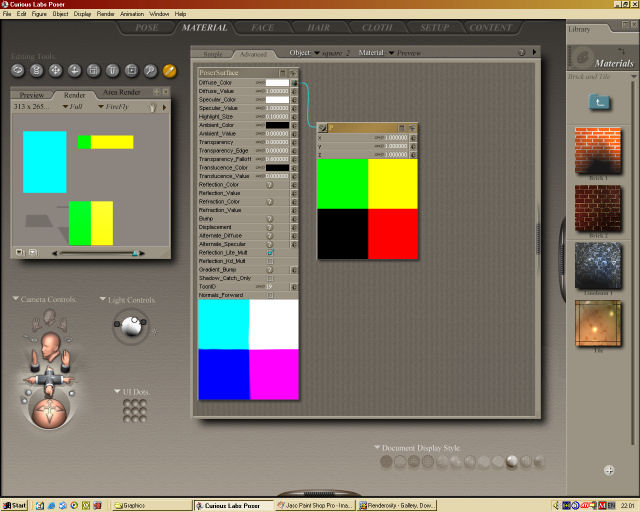640x512 pixels.
Task: Enable the Shadow_Catch_Only checkbox
Action: tap(270, 278)
